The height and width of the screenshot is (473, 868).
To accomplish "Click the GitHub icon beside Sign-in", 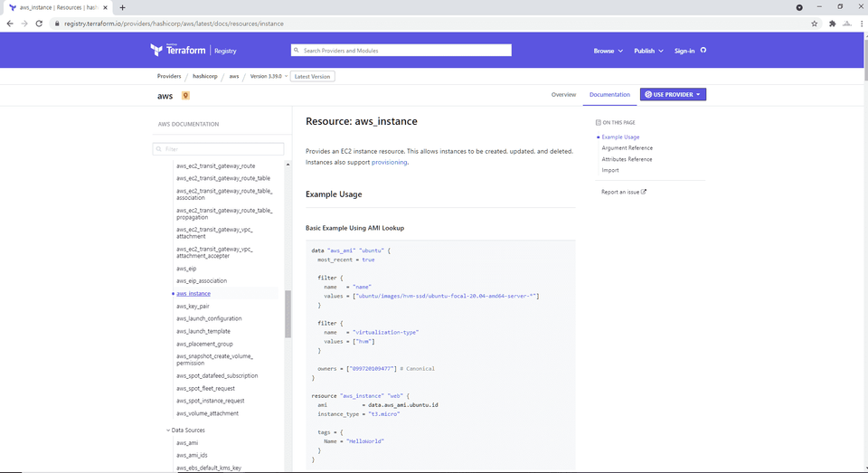I will pos(704,51).
